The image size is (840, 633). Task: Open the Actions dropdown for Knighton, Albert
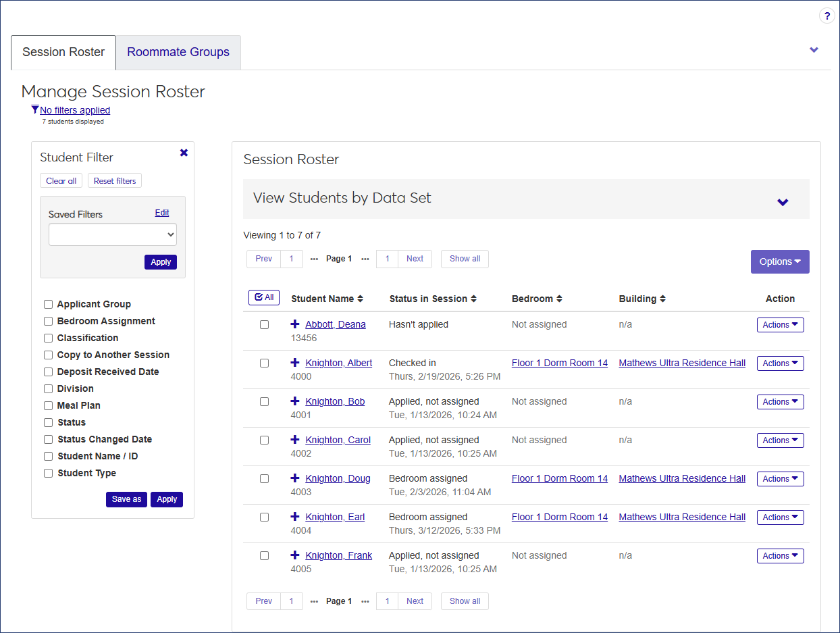[x=780, y=363]
